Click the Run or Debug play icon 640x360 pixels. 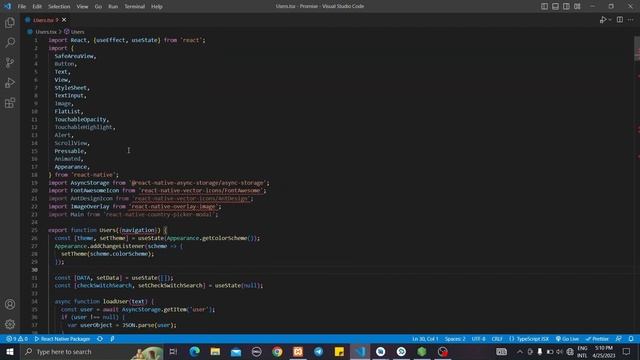603,20
